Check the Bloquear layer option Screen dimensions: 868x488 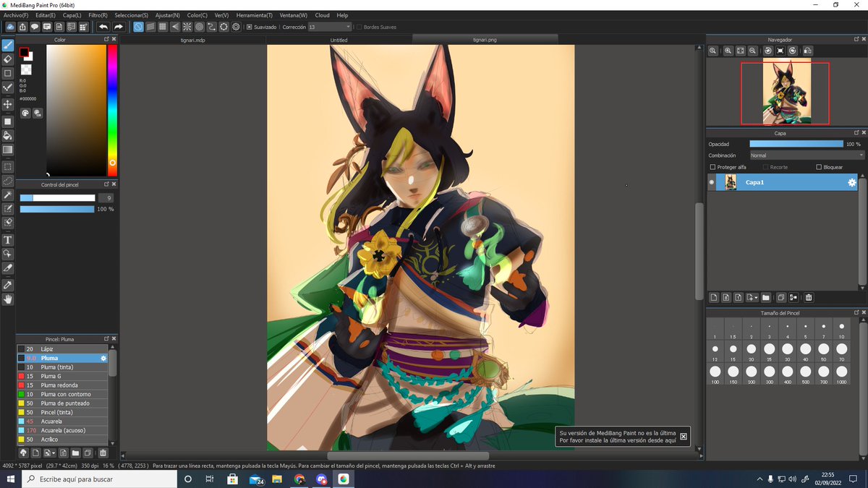pos(819,167)
